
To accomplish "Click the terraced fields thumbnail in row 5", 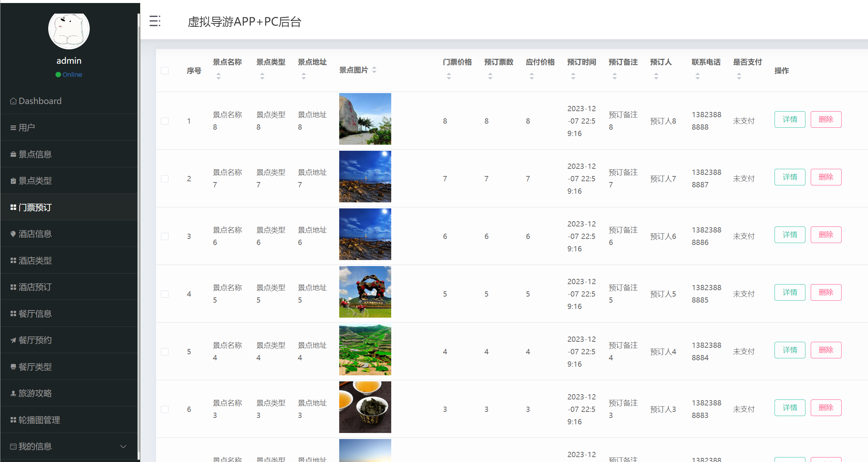I will pyautogui.click(x=365, y=350).
